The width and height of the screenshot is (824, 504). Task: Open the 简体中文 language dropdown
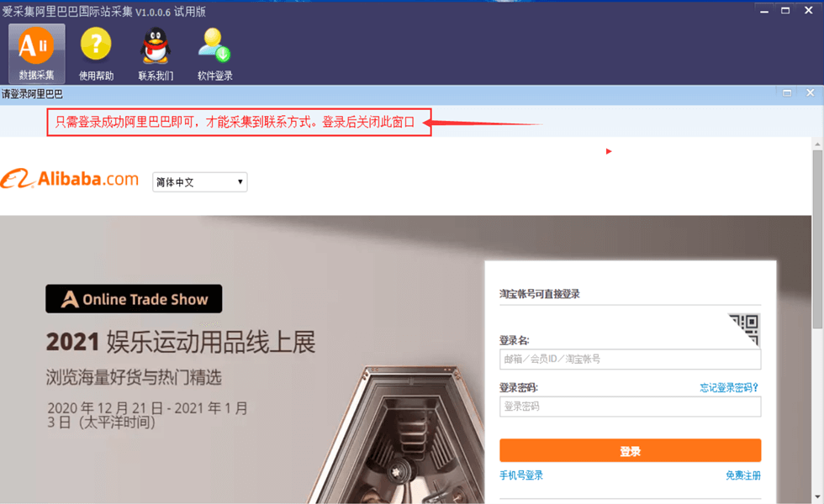pos(200,182)
